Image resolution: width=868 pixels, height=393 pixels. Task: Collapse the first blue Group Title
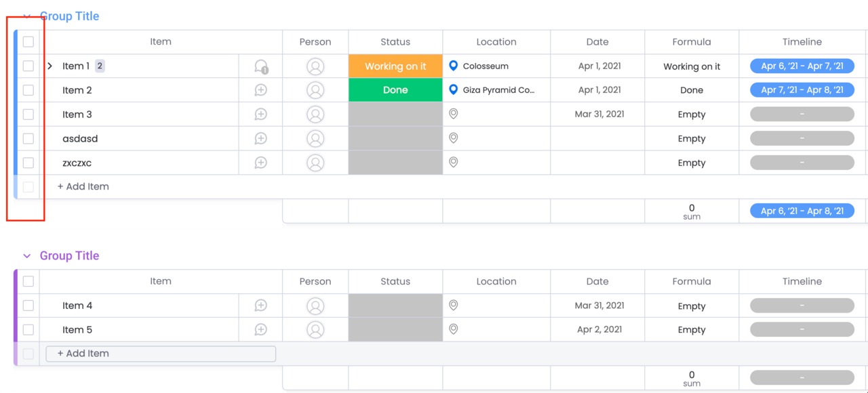(26, 16)
